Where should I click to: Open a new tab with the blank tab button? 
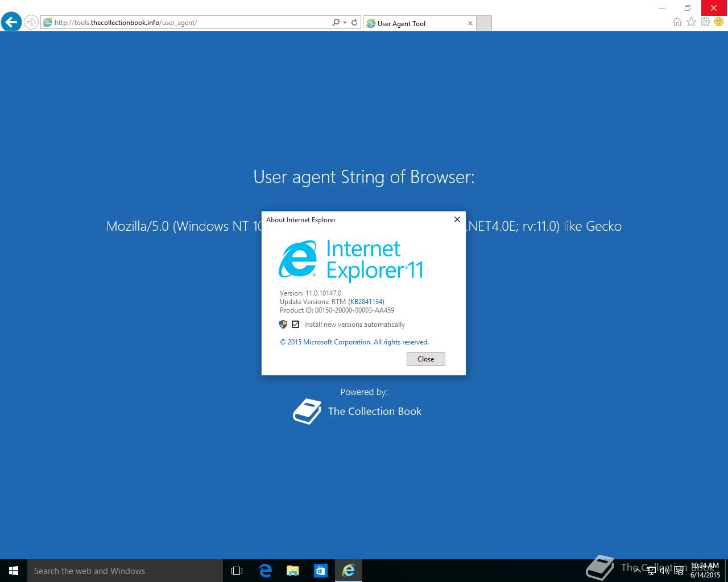pos(483,23)
